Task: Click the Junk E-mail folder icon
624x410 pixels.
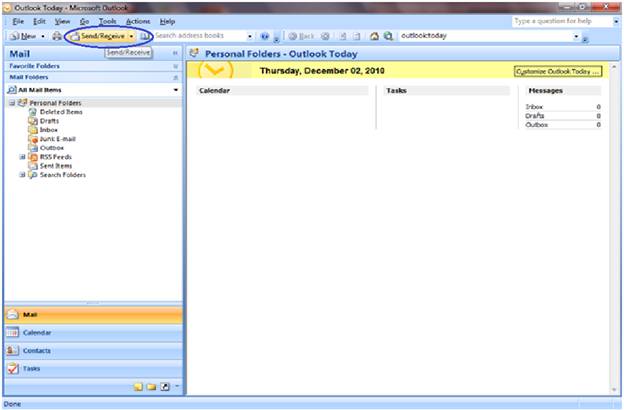Action: point(33,139)
